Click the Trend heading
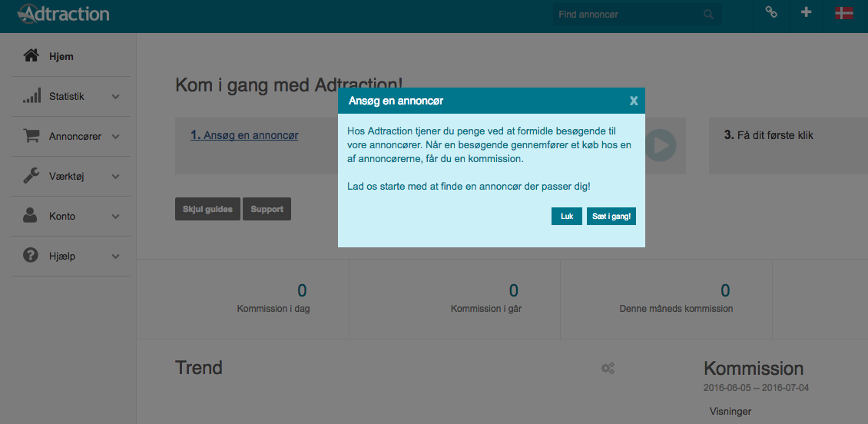Screen dimensions: 868x424 199,367
